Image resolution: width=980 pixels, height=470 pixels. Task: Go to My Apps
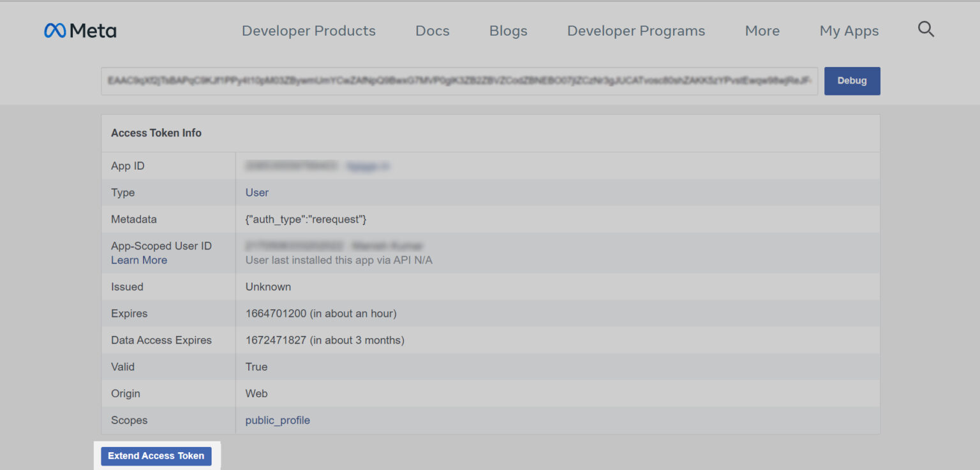(849, 31)
